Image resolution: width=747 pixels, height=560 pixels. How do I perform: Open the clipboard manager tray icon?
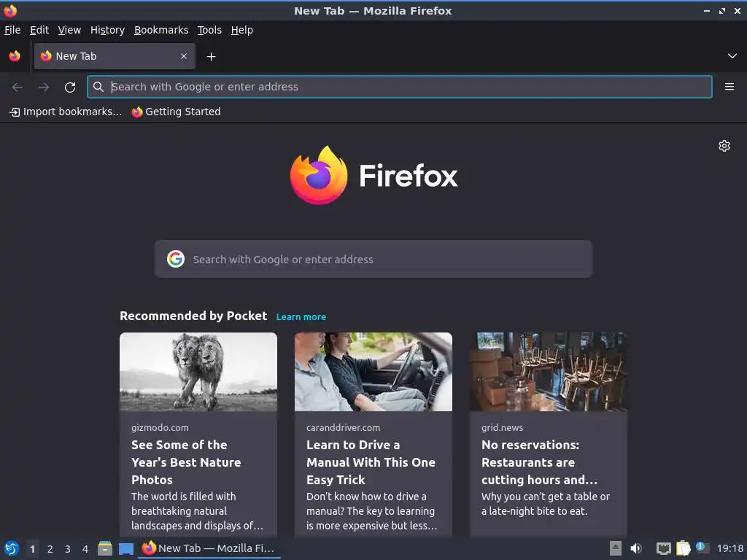coord(683,548)
